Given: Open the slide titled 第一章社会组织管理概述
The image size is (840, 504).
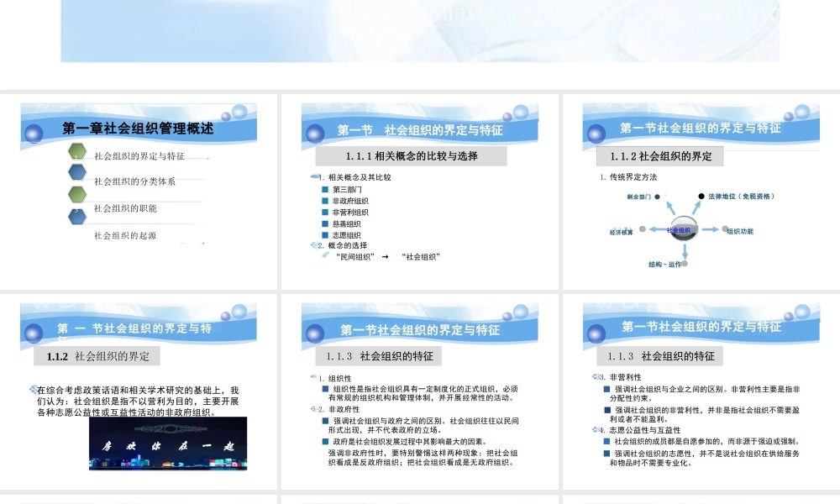Looking at the screenshot, I should (139, 192).
